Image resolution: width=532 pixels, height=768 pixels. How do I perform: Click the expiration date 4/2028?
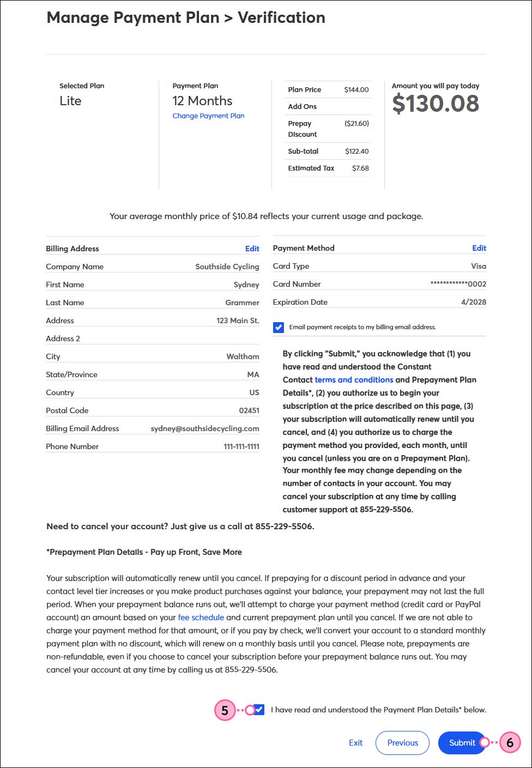tap(474, 302)
